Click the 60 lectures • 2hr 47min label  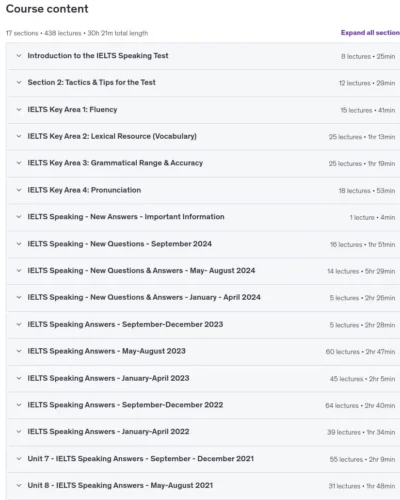point(360,352)
